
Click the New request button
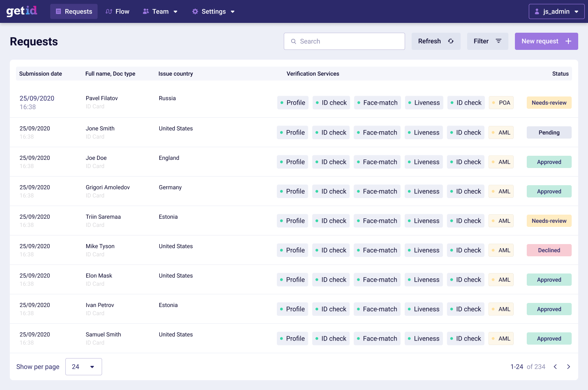point(546,41)
